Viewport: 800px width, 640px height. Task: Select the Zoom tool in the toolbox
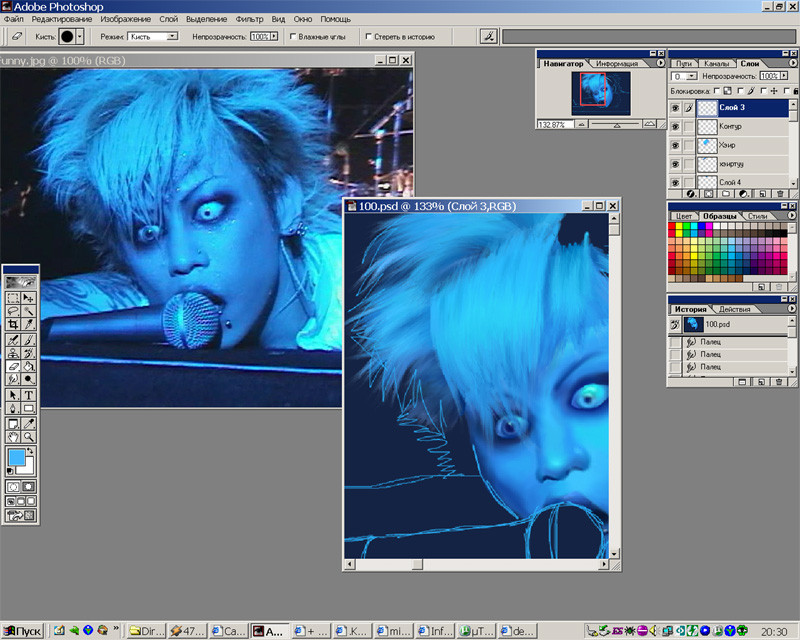[x=29, y=437]
